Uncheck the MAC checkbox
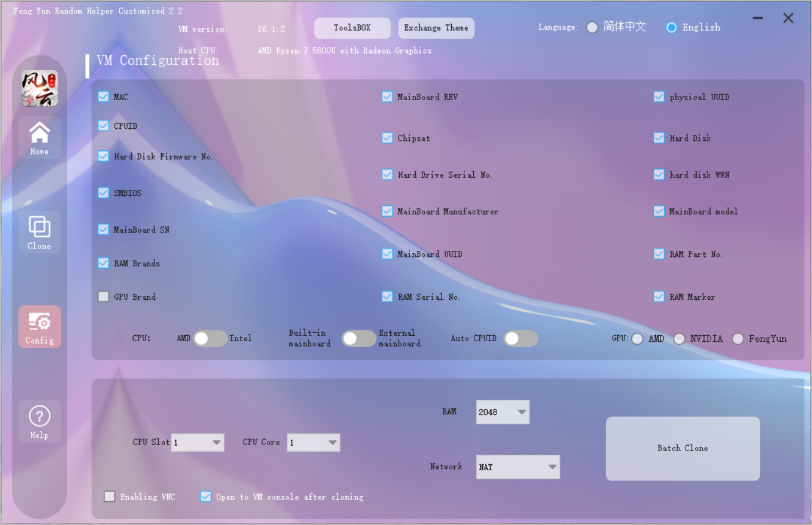The height and width of the screenshot is (525, 812). (104, 96)
